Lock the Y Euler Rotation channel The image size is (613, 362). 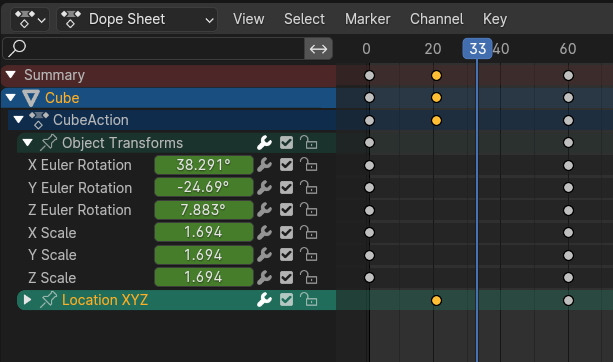(x=308, y=188)
